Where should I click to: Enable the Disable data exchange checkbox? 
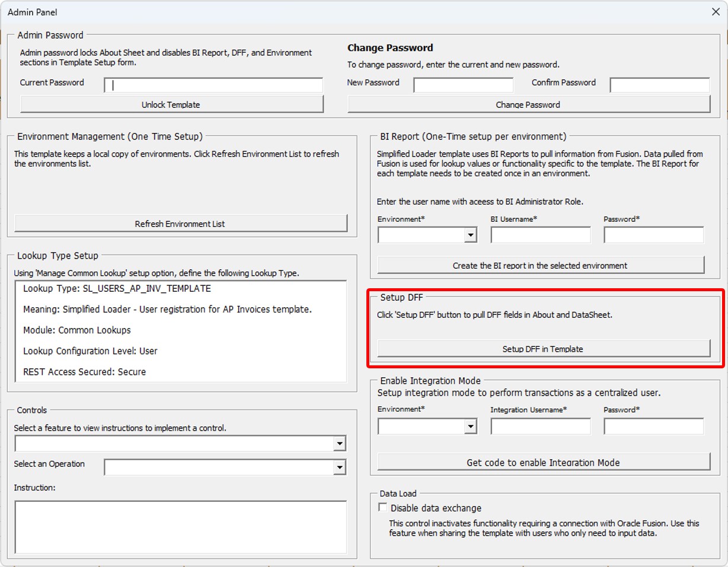(x=383, y=508)
